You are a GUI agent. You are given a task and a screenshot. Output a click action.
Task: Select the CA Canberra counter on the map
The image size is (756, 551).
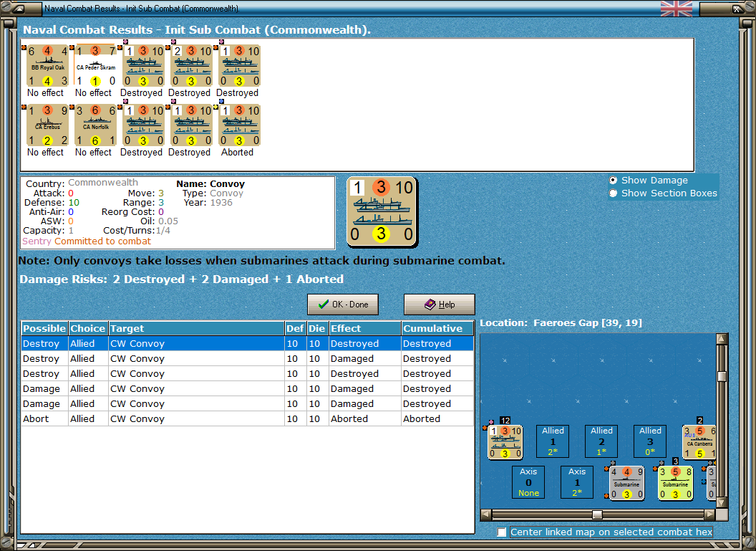699,441
